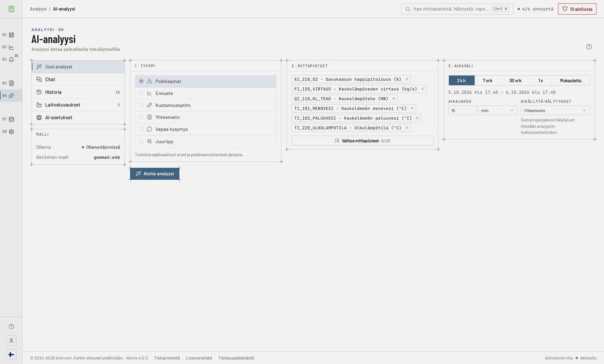The width and height of the screenshot is (604, 364).
Task: Remove the TI_101_MENOVESI measurement chip
Action: (x=412, y=109)
